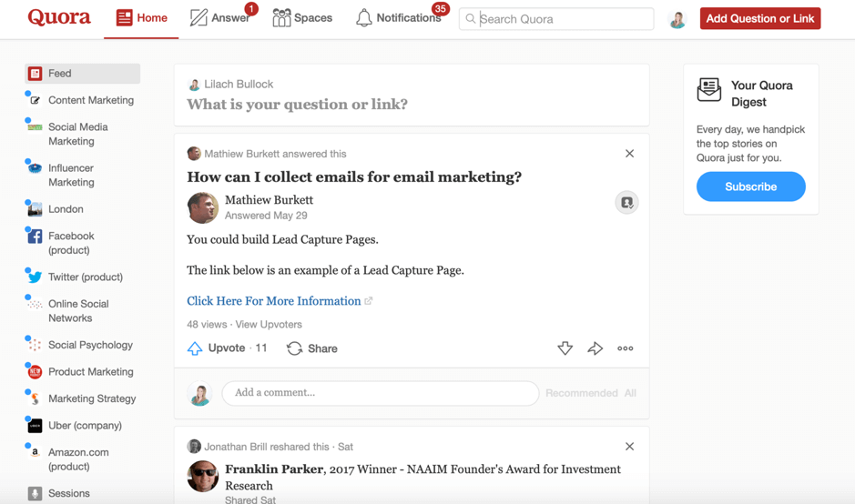
Task: Click the Online Social Networks icon
Action: (x=35, y=304)
